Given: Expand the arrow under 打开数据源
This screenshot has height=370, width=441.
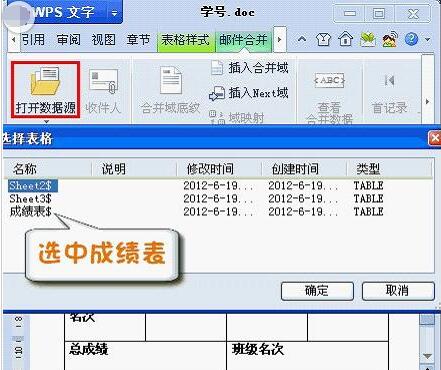Looking at the screenshot, I should tap(46, 121).
